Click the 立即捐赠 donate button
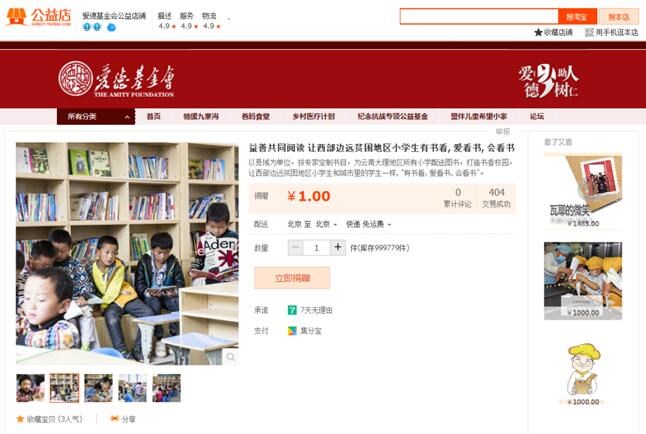646x434 pixels. (x=292, y=278)
